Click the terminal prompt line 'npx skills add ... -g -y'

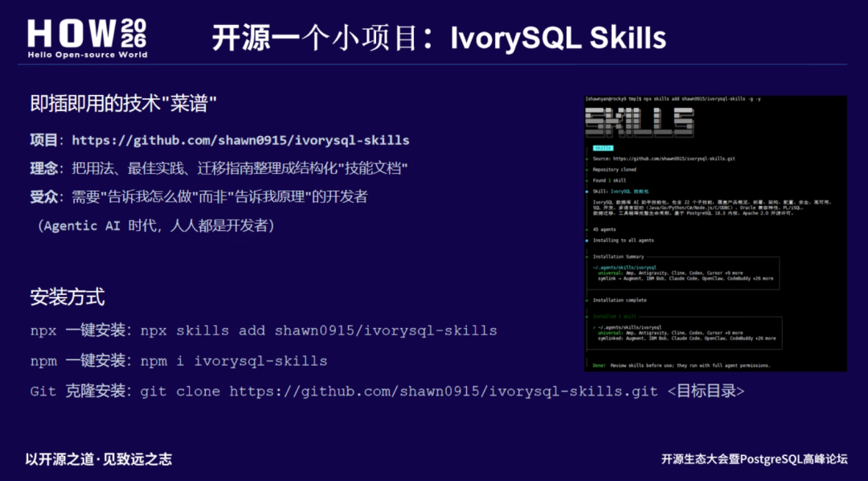pyautogui.click(x=673, y=99)
